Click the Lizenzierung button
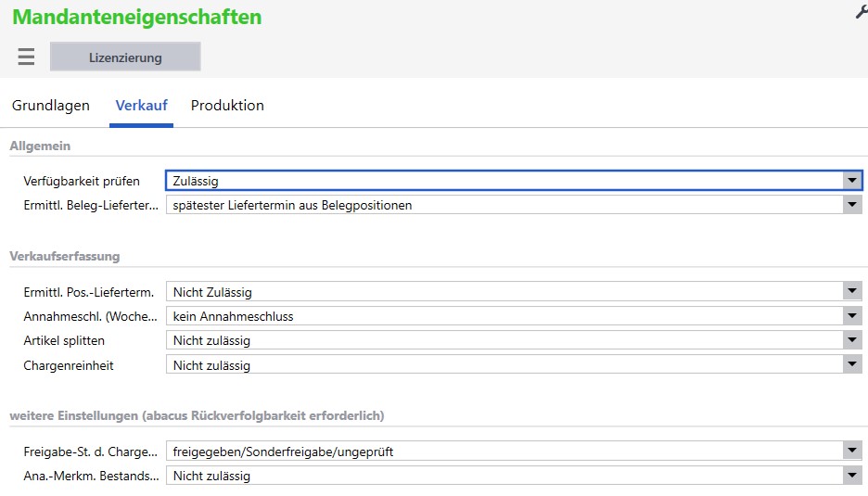The width and height of the screenshot is (868, 496). coord(125,57)
